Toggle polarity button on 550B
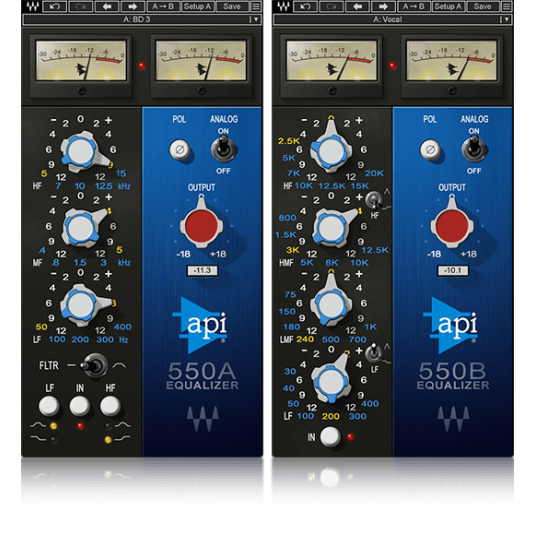This screenshot has height=535, width=535. coord(430,149)
